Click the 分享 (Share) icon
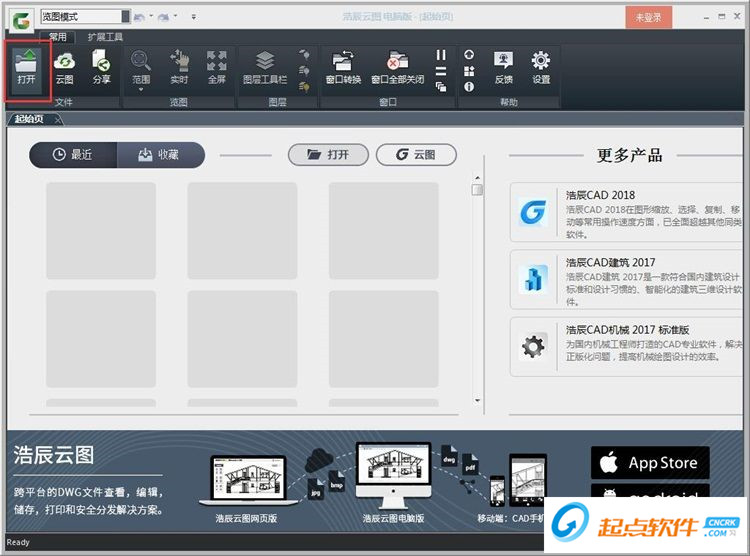 click(x=101, y=67)
